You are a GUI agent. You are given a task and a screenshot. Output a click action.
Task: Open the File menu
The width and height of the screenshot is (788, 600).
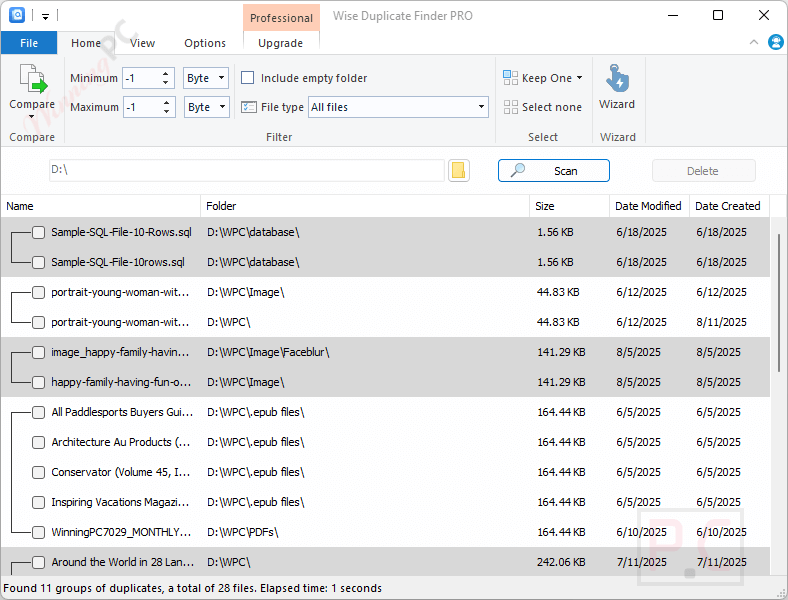click(29, 43)
